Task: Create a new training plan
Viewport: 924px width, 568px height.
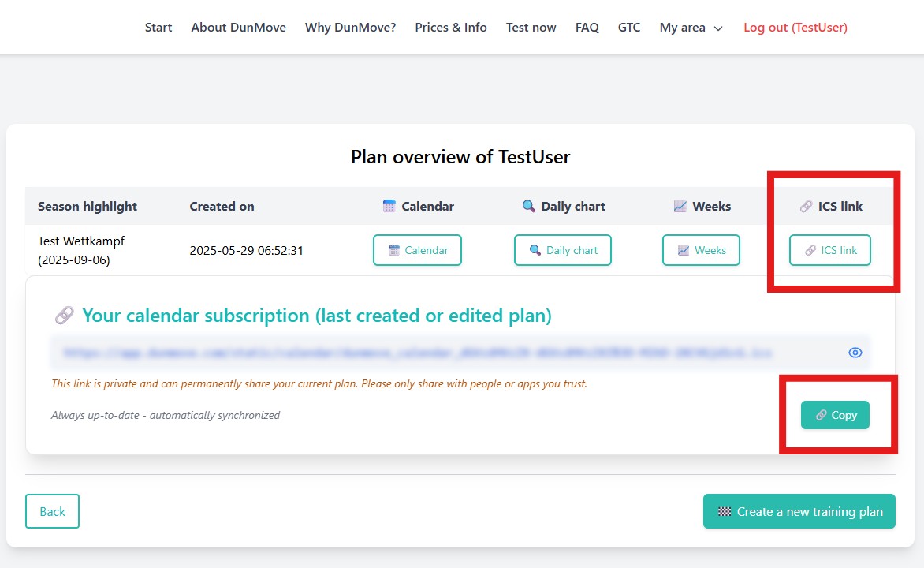Action: pos(799,511)
